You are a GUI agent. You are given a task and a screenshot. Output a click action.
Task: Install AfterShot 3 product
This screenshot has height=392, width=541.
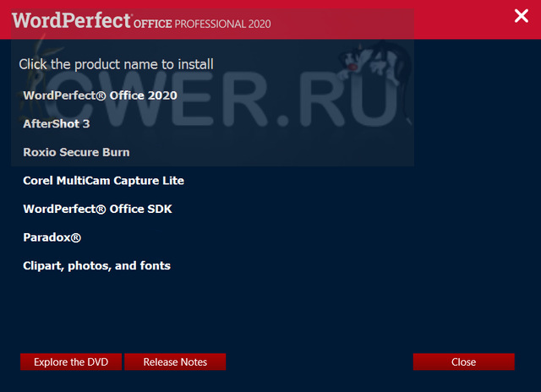pos(57,124)
